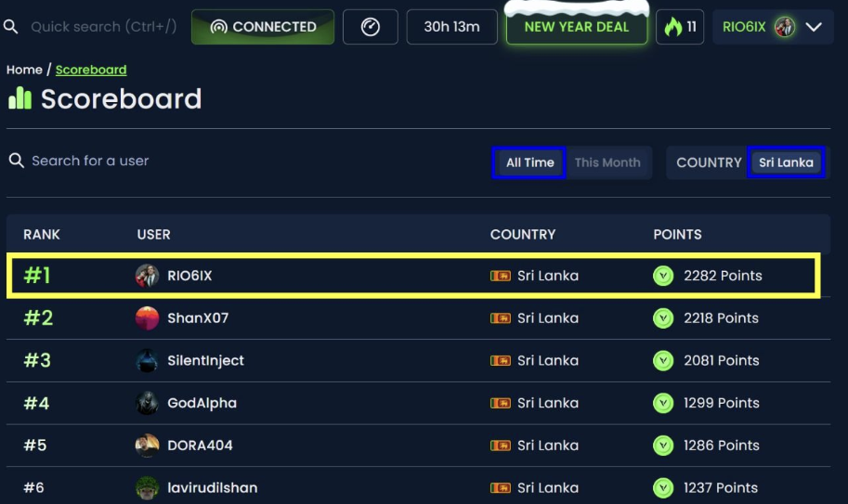Click the green points badge for RIO6IX
Screen dimensions: 848x504
point(663,276)
